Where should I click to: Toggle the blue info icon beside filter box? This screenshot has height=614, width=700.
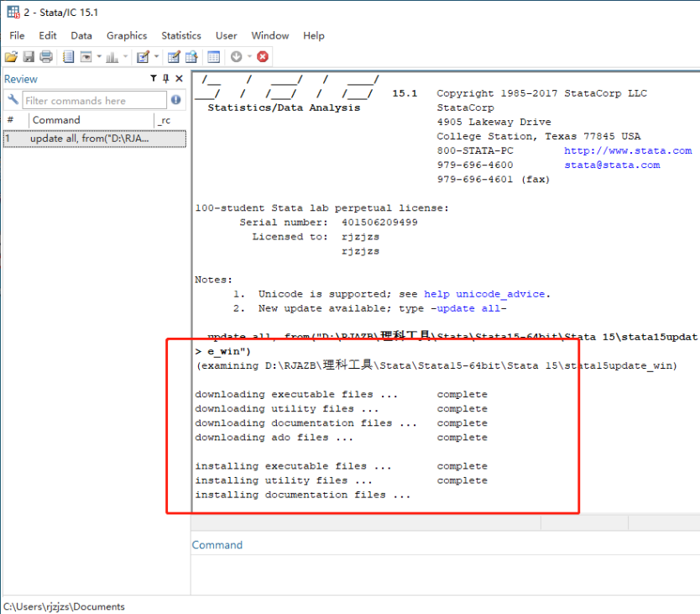click(x=175, y=99)
